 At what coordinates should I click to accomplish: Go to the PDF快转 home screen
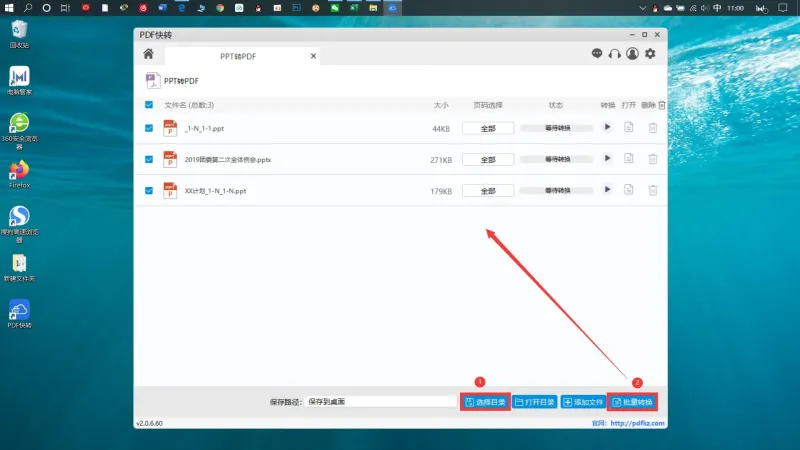coord(148,54)
